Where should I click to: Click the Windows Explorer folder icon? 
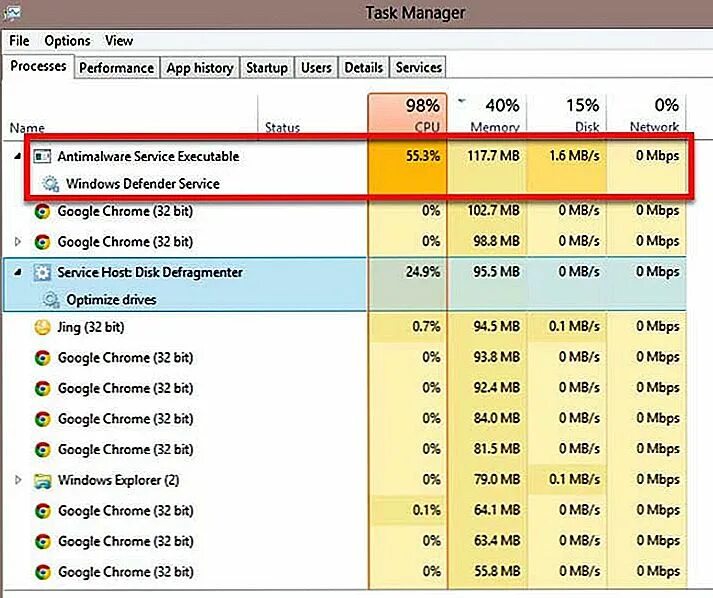tap(42, 481)
